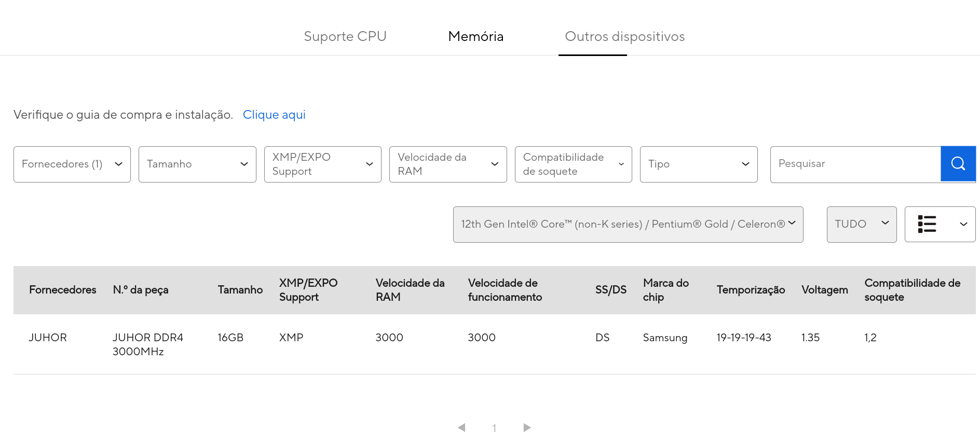This screenshot has height=432, width=980.
Task: Click the Velocidade de funcionamento column header
Action: coord(505,290)
